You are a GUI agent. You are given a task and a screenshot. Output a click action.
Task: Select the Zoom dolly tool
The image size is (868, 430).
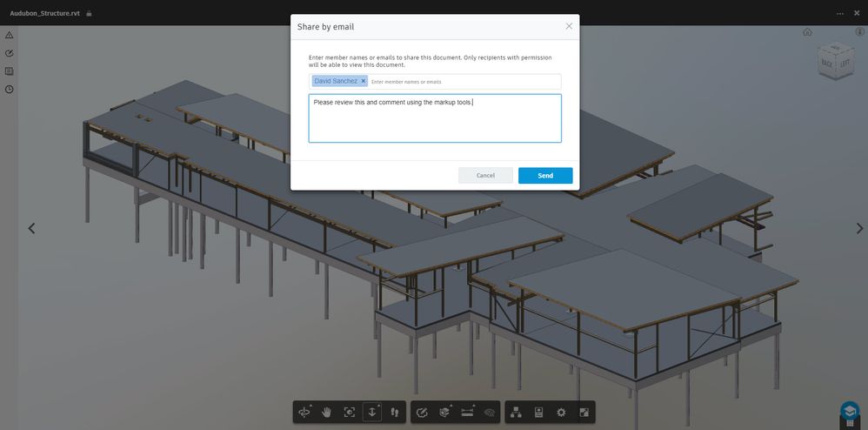pyautogui.click(x=371, y=412)
